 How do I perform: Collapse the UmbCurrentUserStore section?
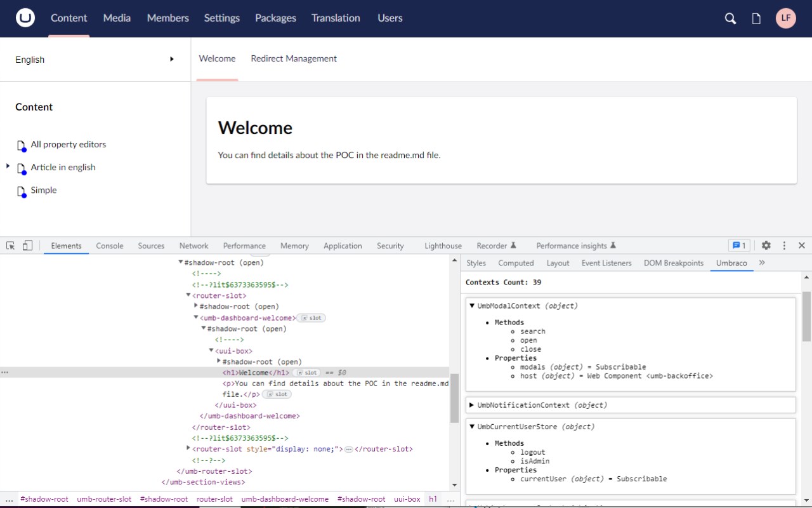[x=472, y=426]
